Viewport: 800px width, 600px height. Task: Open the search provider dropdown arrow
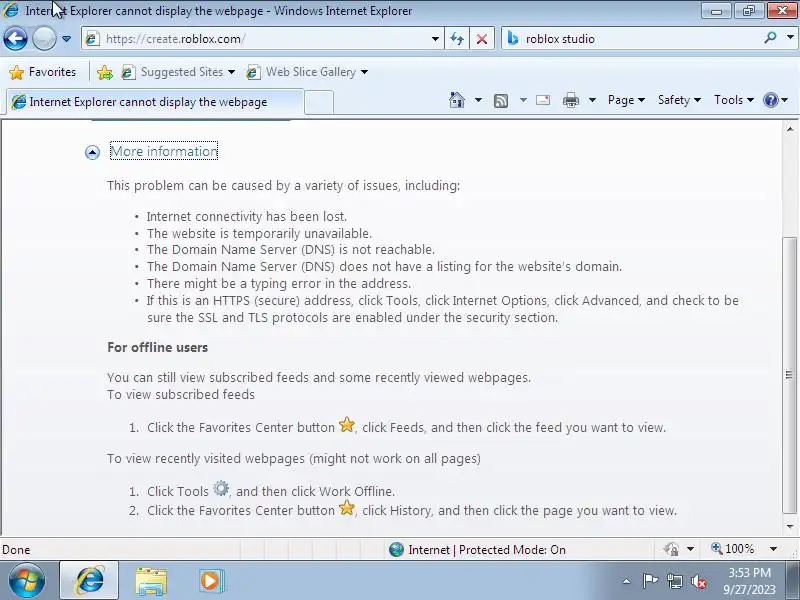pos(790,38)
